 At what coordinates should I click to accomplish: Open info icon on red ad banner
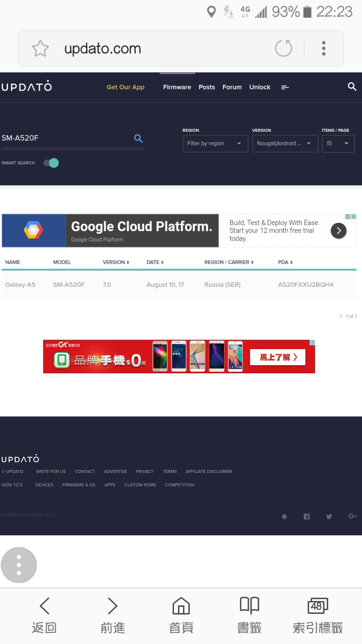pos(312,343)
